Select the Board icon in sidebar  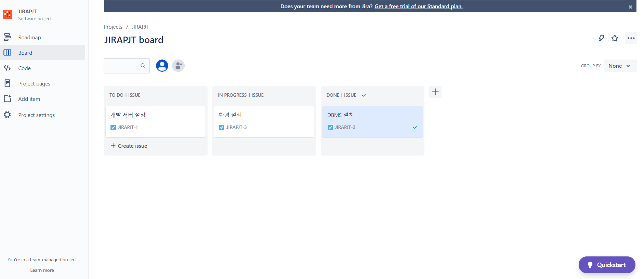[x=7, y=52]
